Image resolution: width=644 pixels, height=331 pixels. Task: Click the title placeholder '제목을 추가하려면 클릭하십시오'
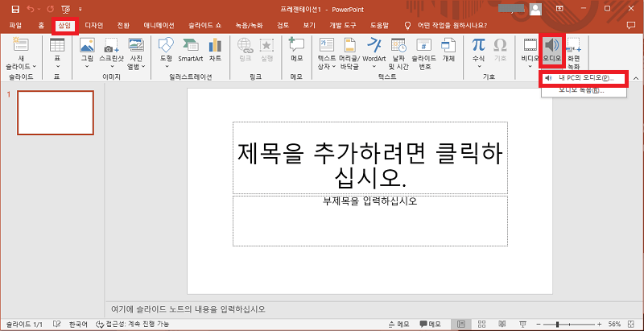(370, 158)
